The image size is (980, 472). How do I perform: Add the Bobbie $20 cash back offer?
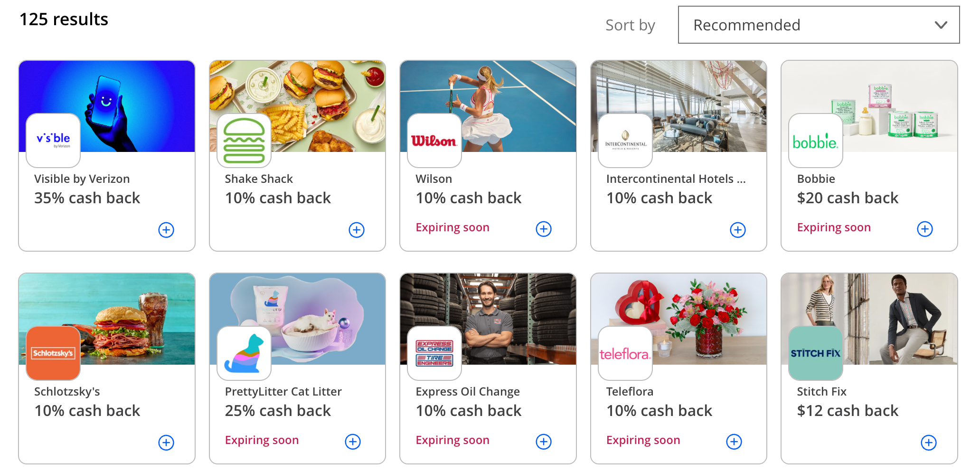pyautogui.click(x=924, y=229)
